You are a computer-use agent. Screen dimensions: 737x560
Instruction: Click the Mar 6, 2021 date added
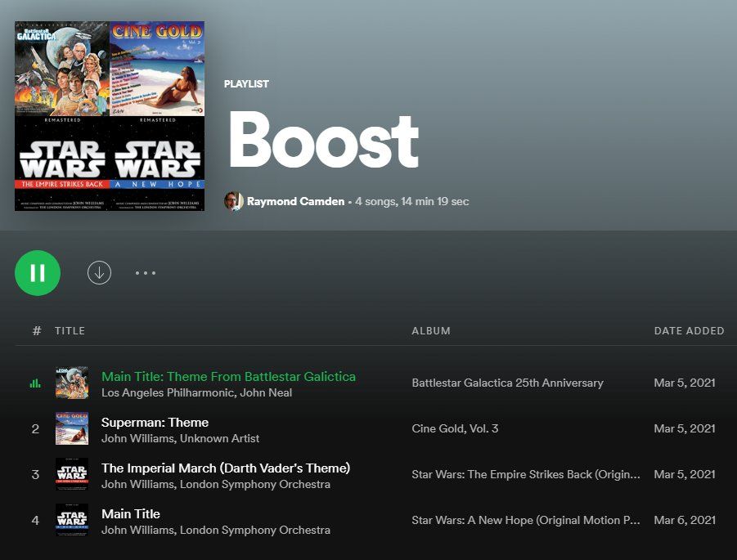pos(685,520)
